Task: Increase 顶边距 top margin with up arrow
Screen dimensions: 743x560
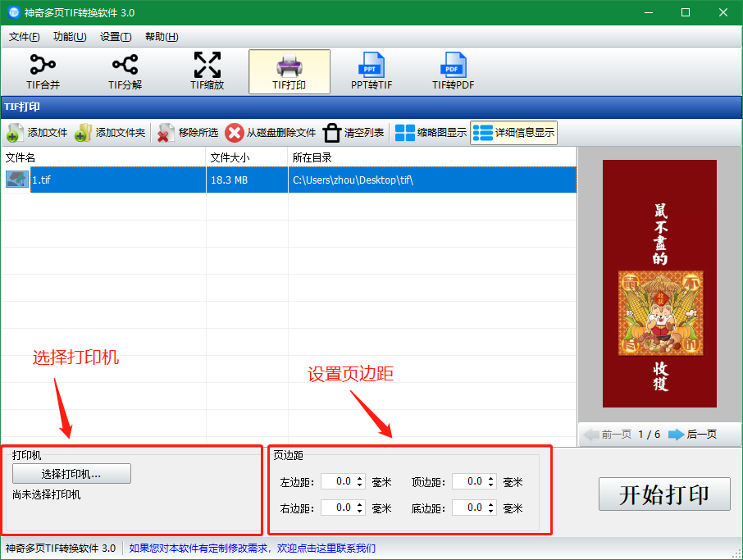Action: tap(491, 478)
